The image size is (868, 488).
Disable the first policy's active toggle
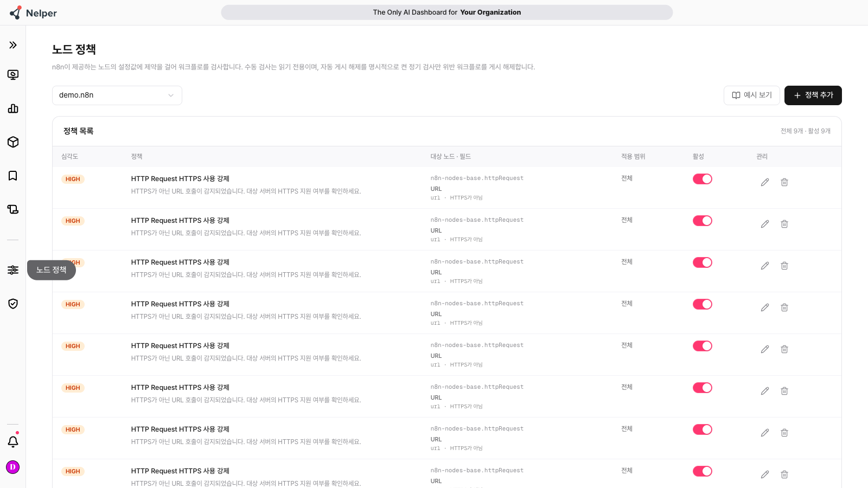point(703,179)
